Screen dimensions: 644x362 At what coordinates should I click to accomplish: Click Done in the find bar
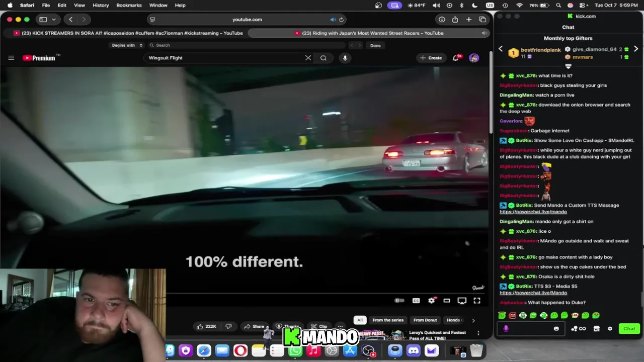(375, 45)
